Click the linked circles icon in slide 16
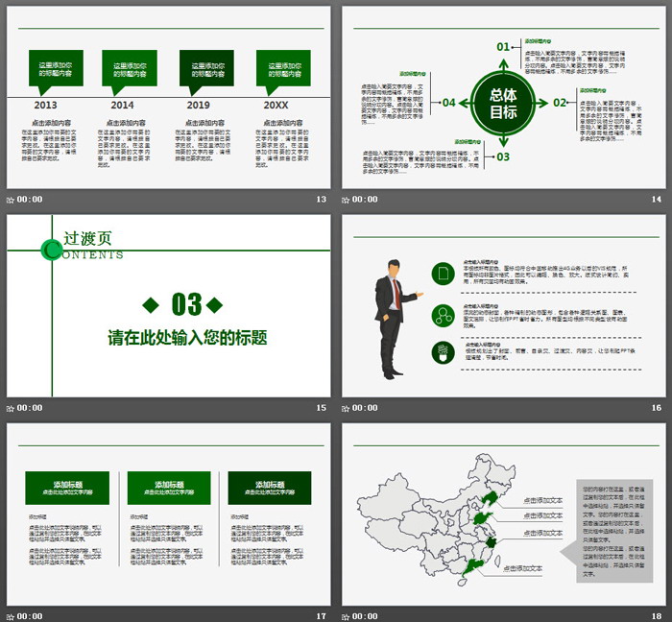Viewport: 672px width, 622px height. [444, 313]
